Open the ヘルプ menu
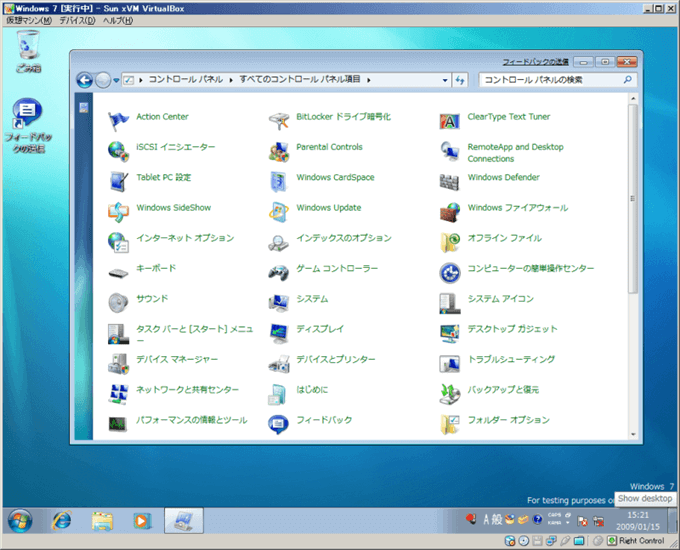Screen dimensions: 680x550 [117, 20]
